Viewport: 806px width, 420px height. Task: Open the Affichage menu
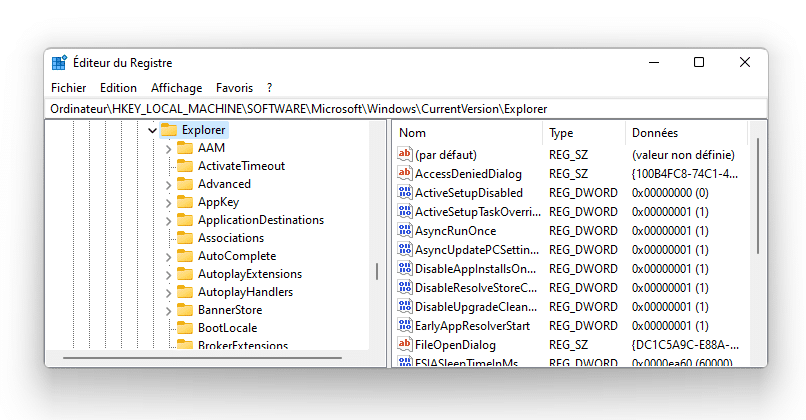click(x=176, y=88)
